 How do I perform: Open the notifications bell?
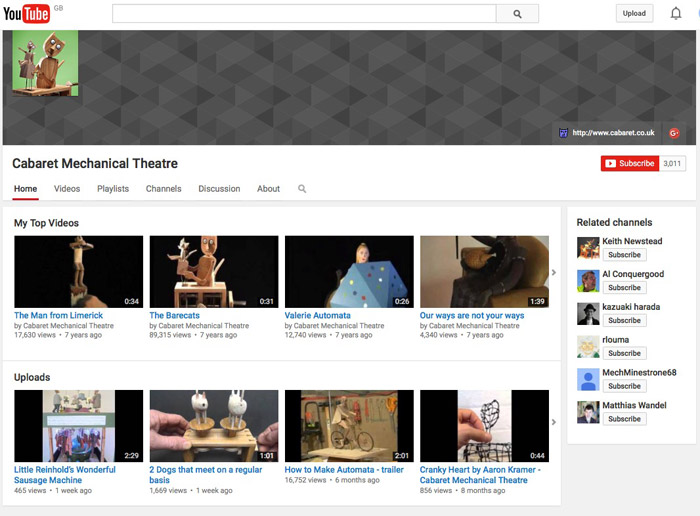[x=675, y=14]
